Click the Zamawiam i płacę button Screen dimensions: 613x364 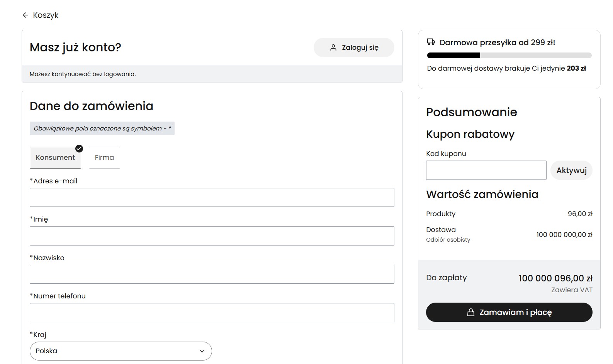[x=509, y=312]
